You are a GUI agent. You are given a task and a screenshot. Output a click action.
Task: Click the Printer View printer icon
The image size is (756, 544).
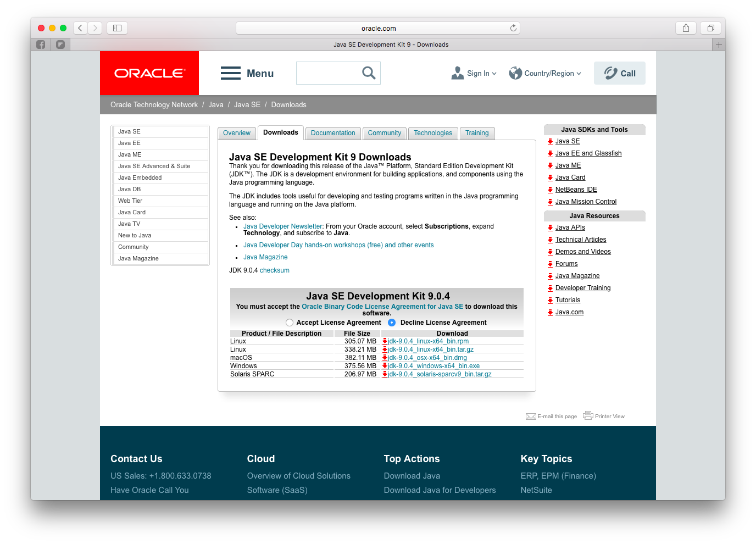[588, 415]
